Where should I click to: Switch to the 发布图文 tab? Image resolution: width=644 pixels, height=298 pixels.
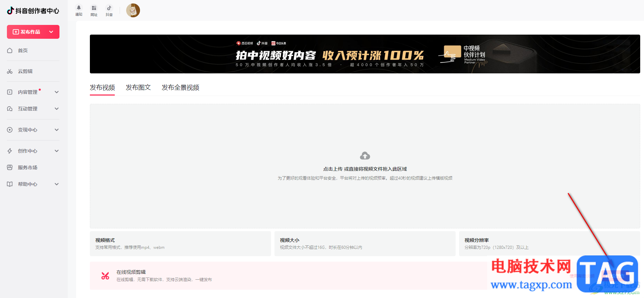click(138, 88)
